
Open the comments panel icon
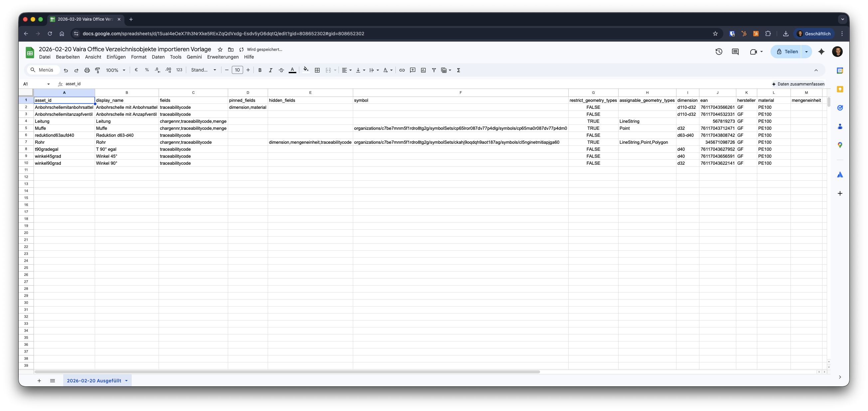coord(735,52)
